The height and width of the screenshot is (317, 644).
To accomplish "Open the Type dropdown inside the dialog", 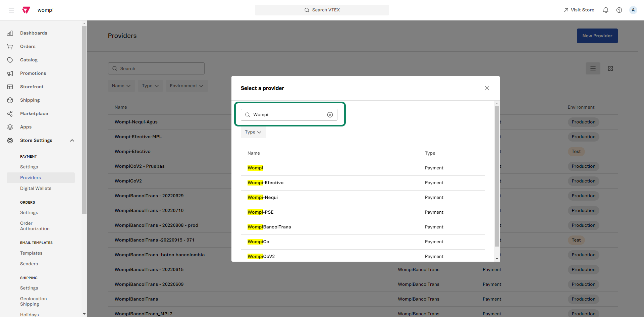I will tap(253, 132).
